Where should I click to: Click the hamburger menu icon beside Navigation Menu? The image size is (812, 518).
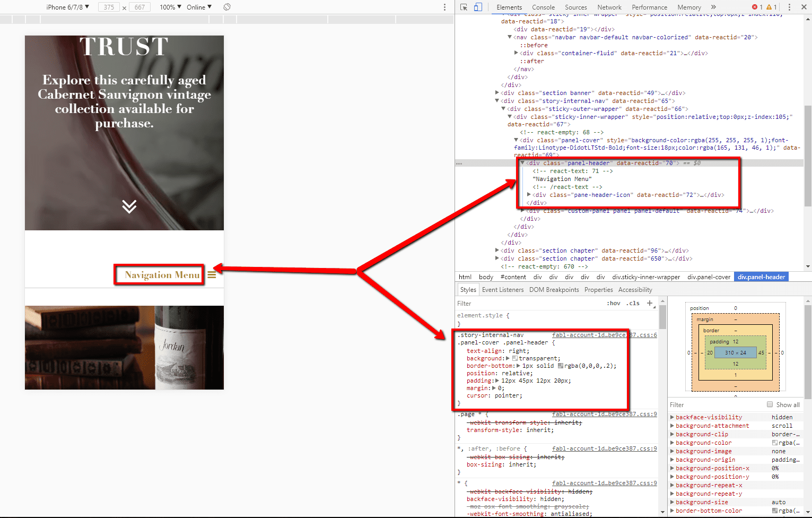point(212,275)
